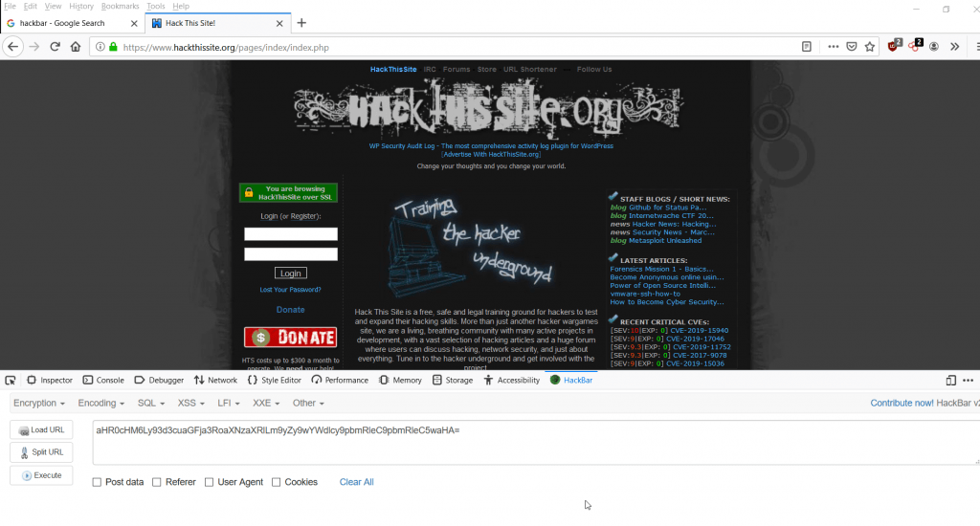Open the CVE-2019-15940 link
980x526 pixels.
(x=699, y=331)
